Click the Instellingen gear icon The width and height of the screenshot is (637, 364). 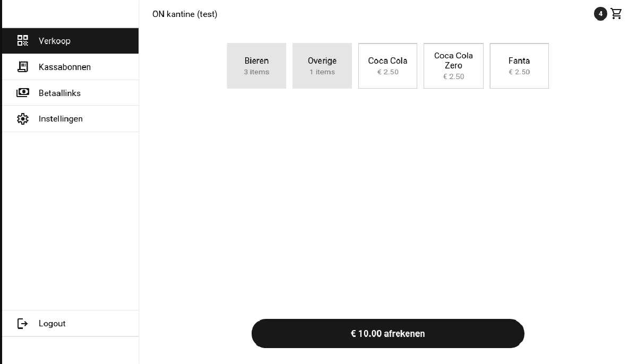22,119
